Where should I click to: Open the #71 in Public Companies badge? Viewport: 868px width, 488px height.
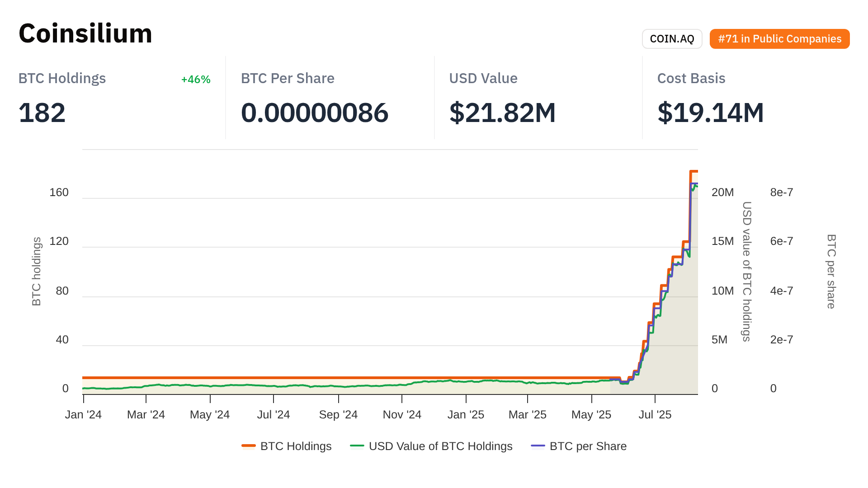[779, 39]
